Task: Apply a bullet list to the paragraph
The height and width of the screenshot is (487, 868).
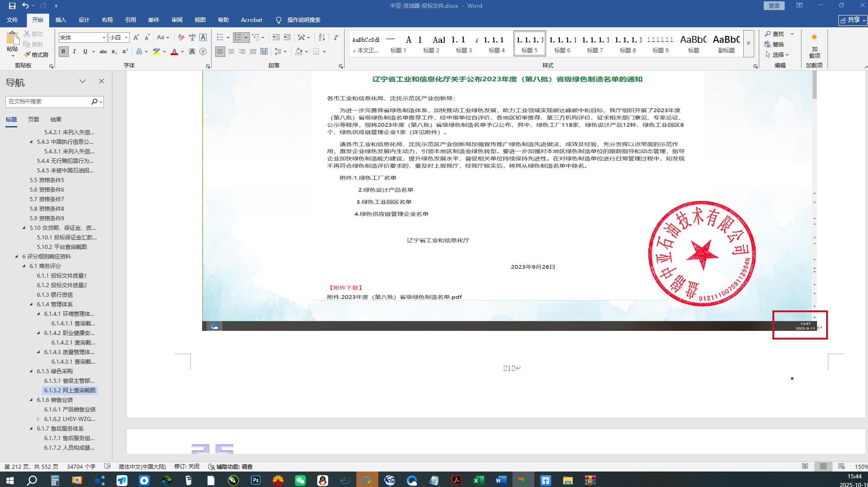Action: coord(220,37)
